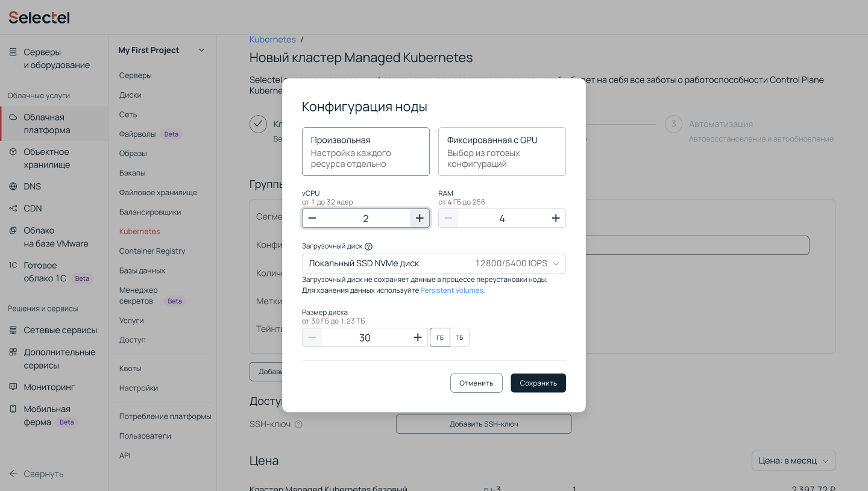Screen dimensions: 868x491
Task: Open Цена: в месяц dropdown
Action: [x=793, y=460]
